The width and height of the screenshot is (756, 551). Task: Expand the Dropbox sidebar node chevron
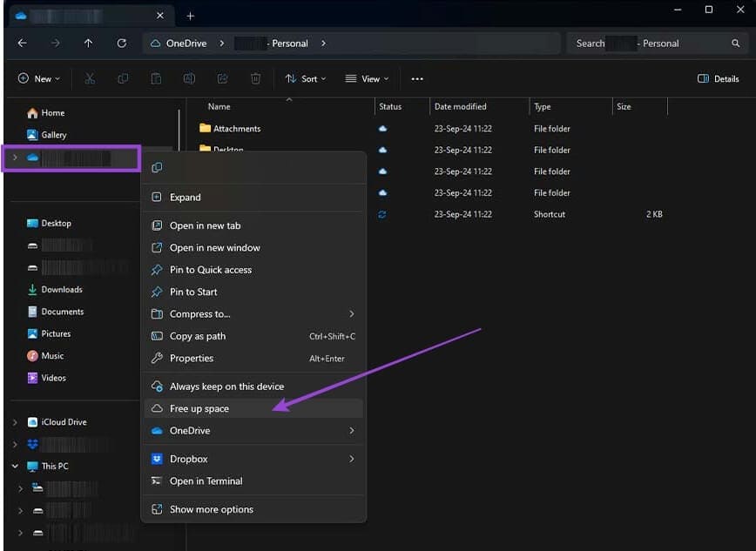(x=15, y=445)
